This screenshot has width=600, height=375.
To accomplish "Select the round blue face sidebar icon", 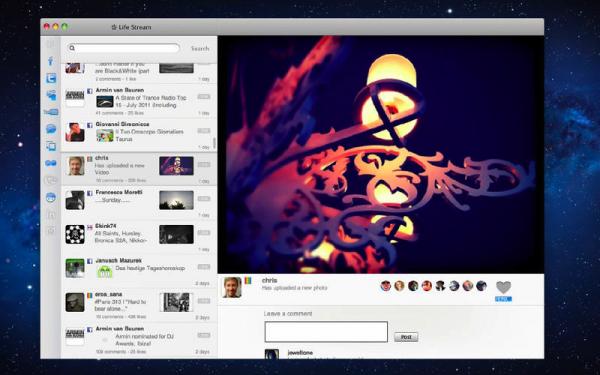I will pyautogui.click(x=51, y=197).
